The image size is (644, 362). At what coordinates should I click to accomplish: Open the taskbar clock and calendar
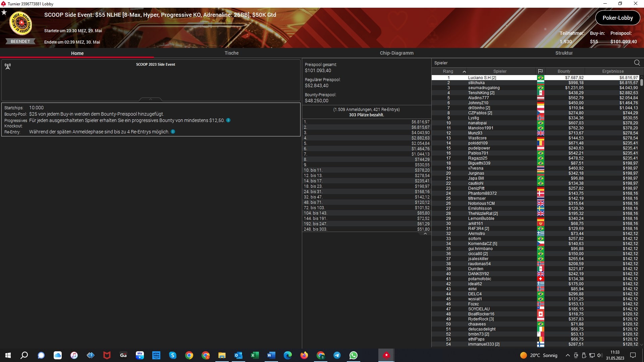click(x=615, y=355)
